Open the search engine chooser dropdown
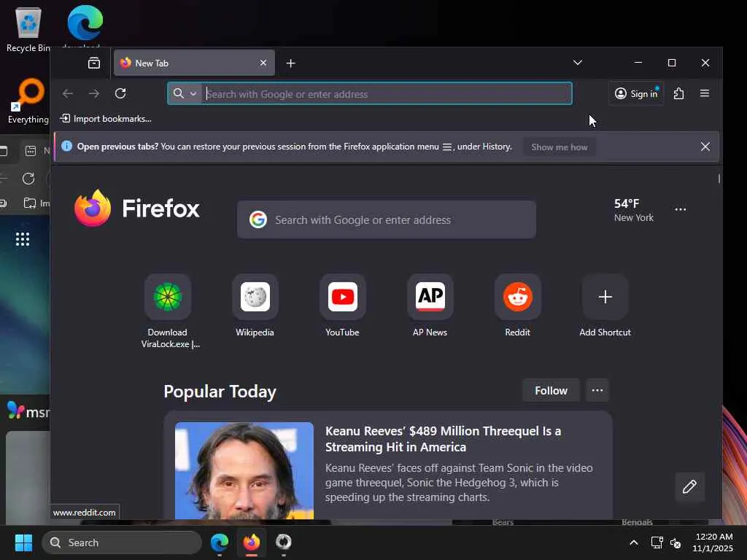The height and width of the screenshot is (560, 747). [185, 93]
